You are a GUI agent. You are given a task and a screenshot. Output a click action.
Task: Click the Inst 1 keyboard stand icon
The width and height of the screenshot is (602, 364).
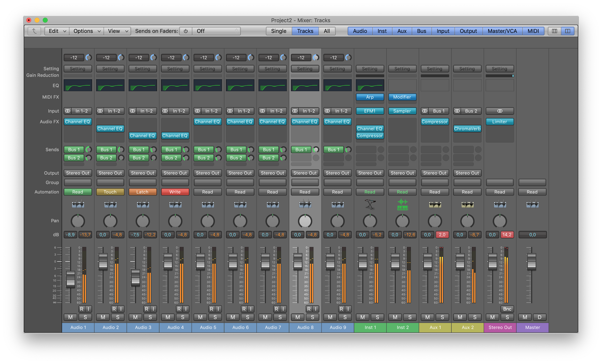(x=370, y=204)
